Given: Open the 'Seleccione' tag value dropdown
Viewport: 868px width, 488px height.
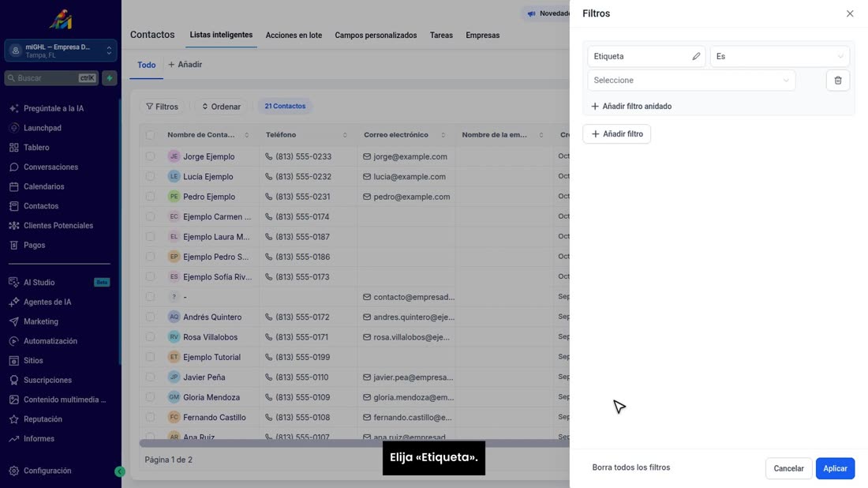Looking at the screenshot, I should 691,81.
